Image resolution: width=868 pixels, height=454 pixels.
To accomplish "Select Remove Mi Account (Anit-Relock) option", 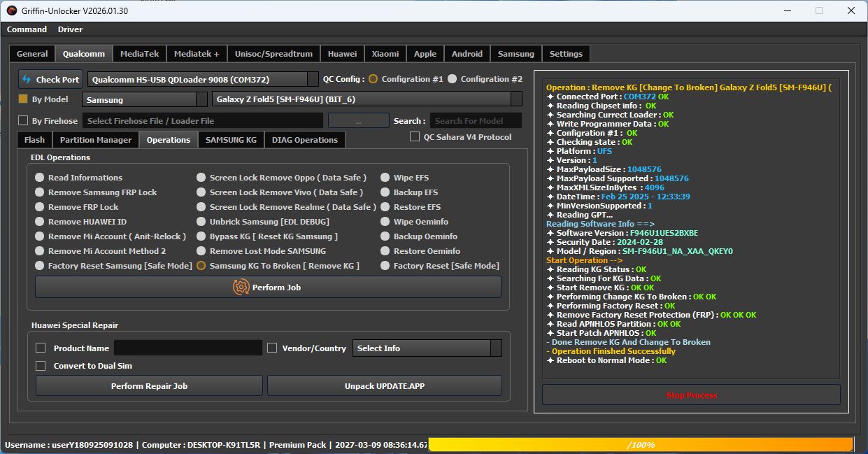I will [x=40, y=236].
